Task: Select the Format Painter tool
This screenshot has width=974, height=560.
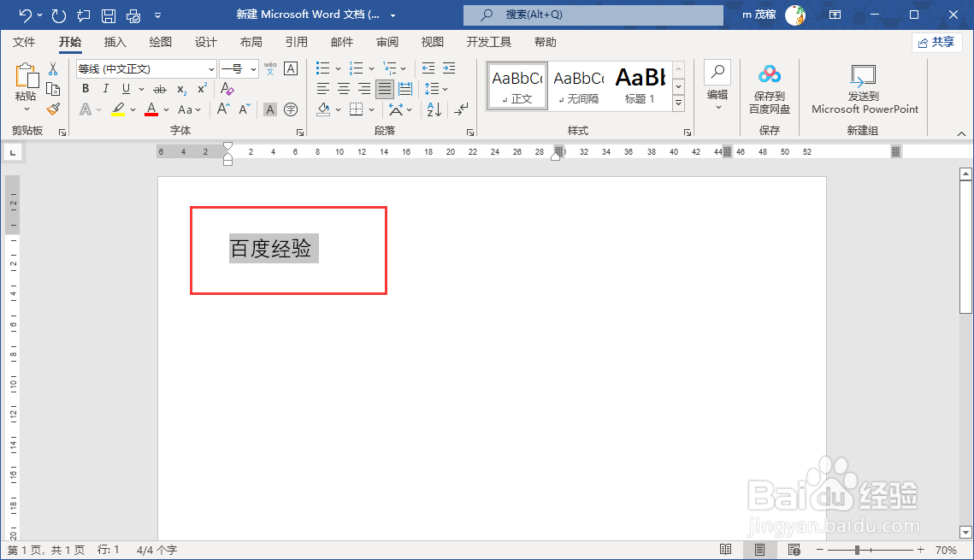Action: [x=53, y=109]
